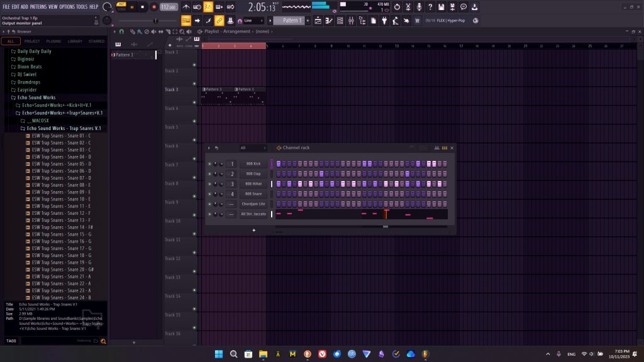Toggle the 808 Snare channel mute light
Viewport: 644px width, 362px height.
pos(209,194)
